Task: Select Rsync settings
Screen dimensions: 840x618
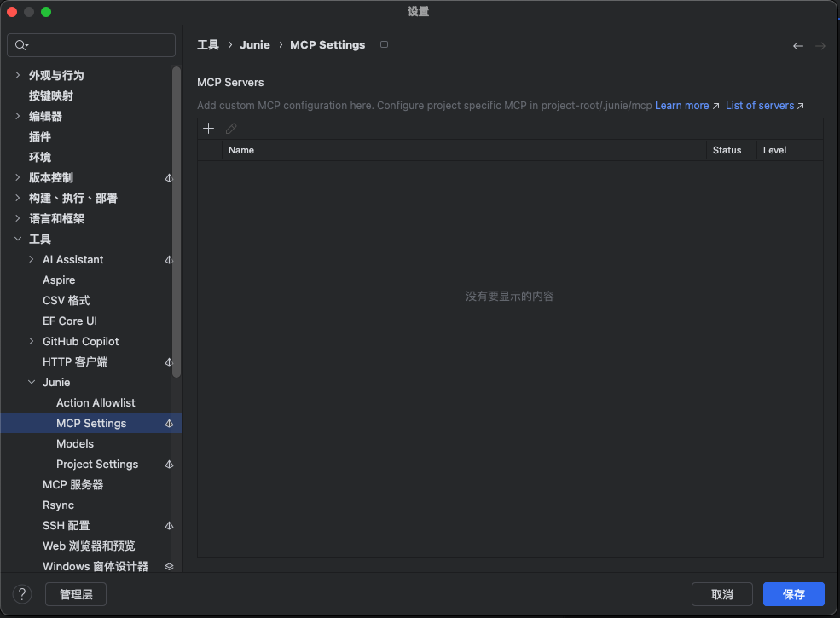Action: coord(58,505)
